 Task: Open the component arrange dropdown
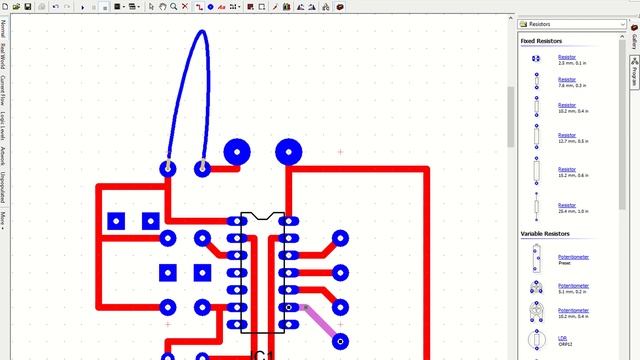pos(235,7)
